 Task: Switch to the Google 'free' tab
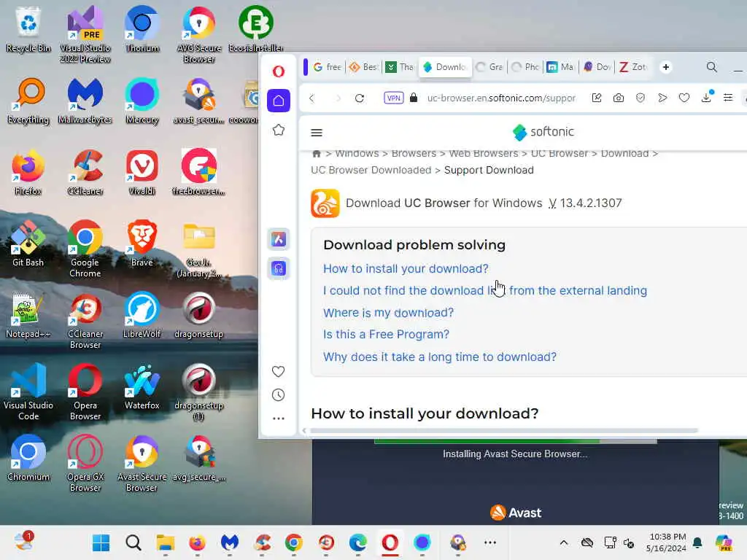coord(328,67)
